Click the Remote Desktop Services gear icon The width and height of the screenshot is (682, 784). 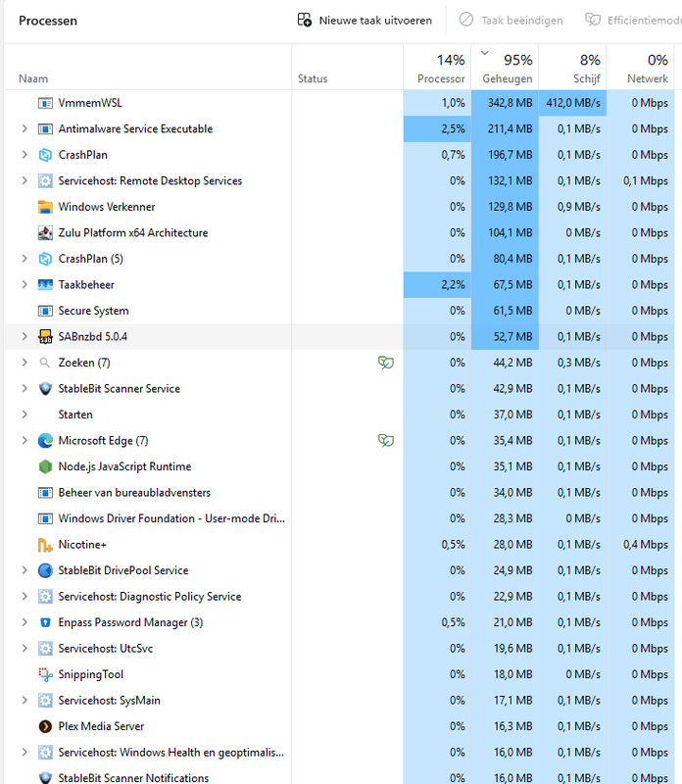pyautogui.click(x=45, y=181)
